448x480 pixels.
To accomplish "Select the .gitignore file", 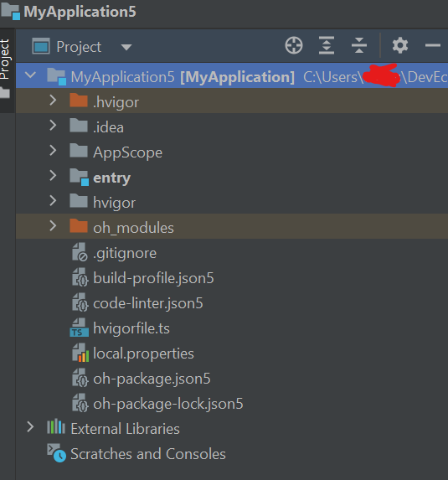I will click(x=125, y=253).
